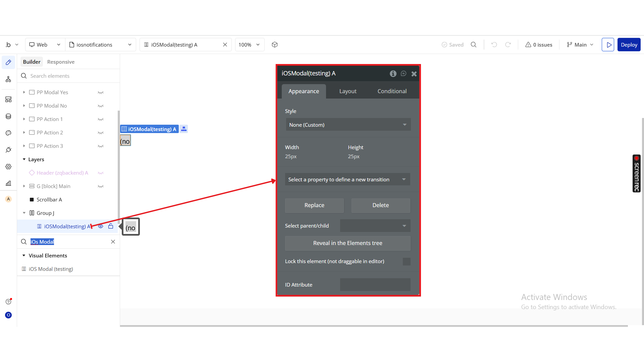The image size is (644, 362).
Task: Open the Workflow tab icon
Action: [8, 79]
